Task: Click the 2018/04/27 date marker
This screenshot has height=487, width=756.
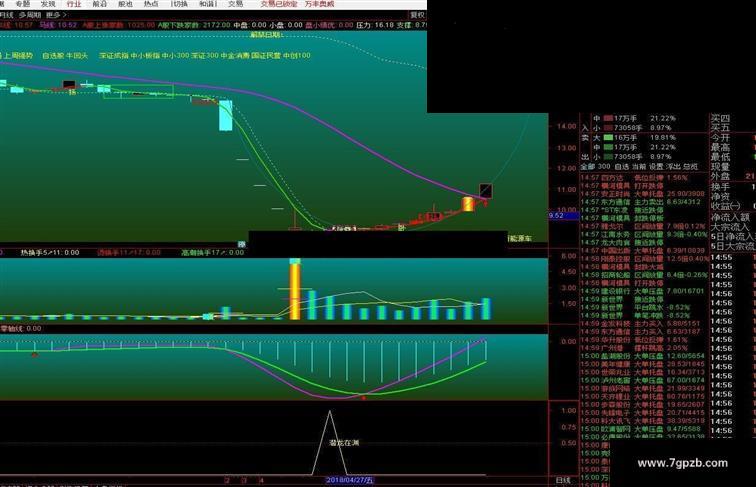Action: coord(350,480)
